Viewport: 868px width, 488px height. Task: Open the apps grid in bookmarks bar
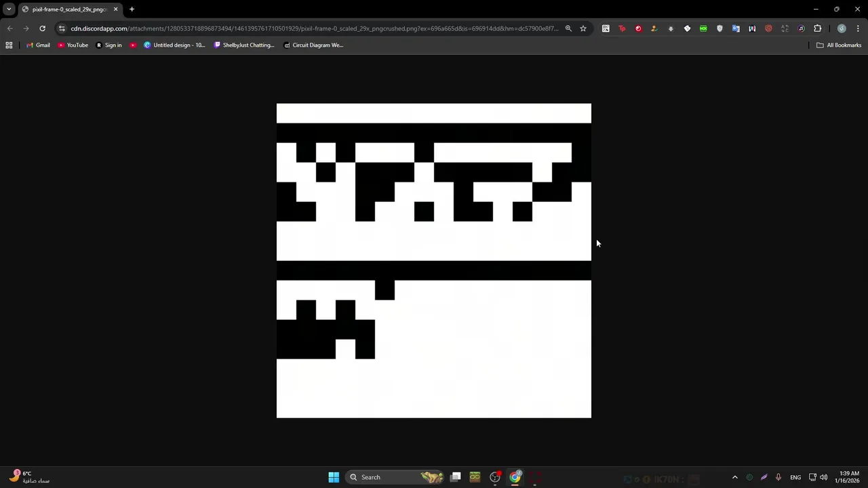(x=9, y=45)
